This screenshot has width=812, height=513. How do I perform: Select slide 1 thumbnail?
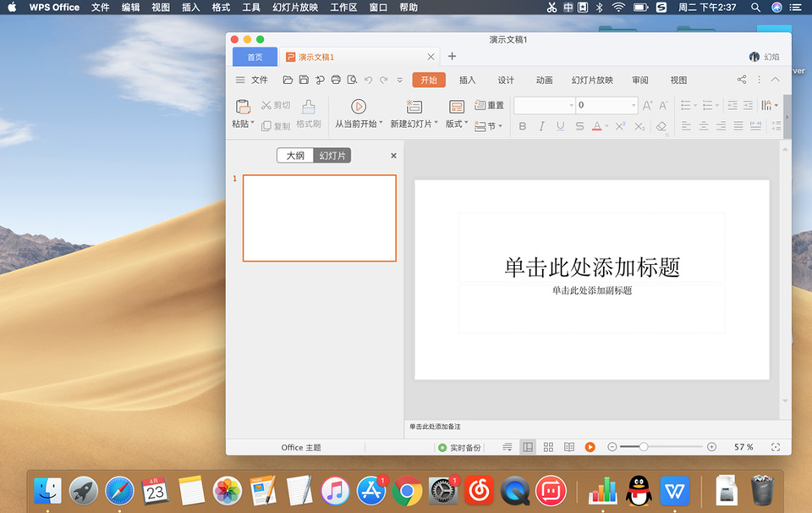click(x=320, y=218)
